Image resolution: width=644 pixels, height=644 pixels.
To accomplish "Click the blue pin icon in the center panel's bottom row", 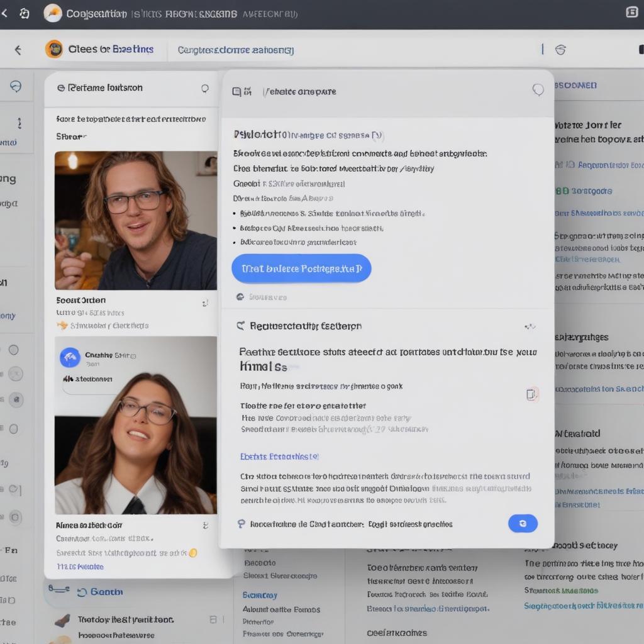I will (241, 524).
